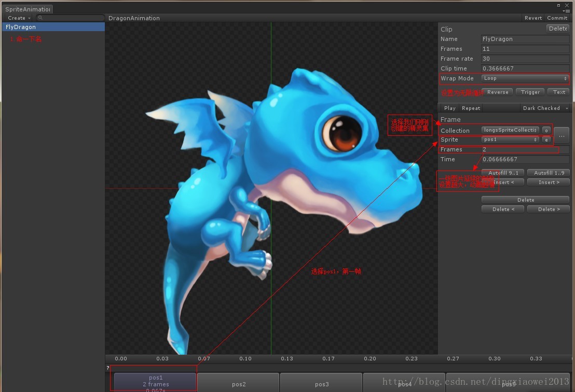The height and width of the screenshot is (392, 575).
Task: Delete the clip via top Delete button
Action: [x=558, y=29]
